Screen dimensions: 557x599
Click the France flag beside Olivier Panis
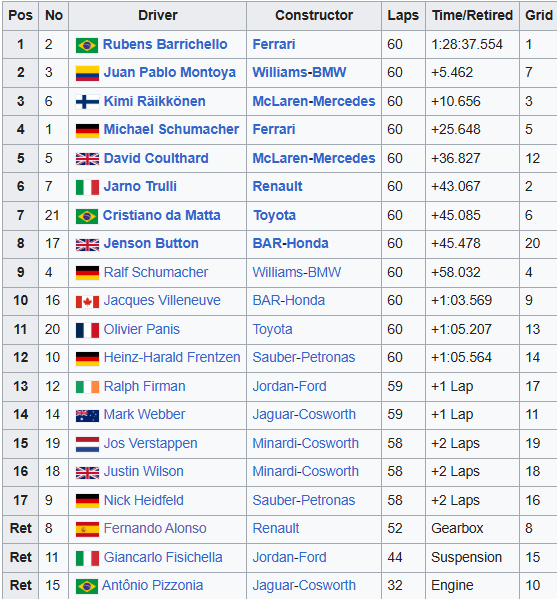87,330
